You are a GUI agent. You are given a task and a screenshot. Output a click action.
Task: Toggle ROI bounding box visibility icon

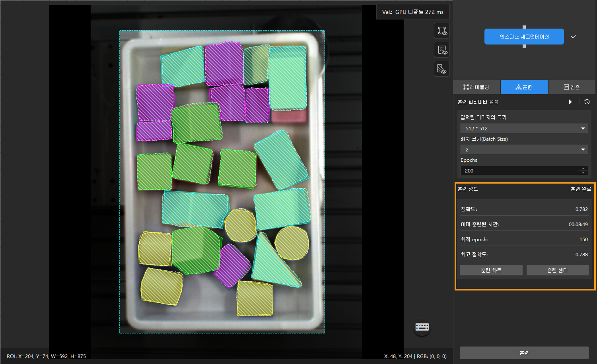point(442,31)
